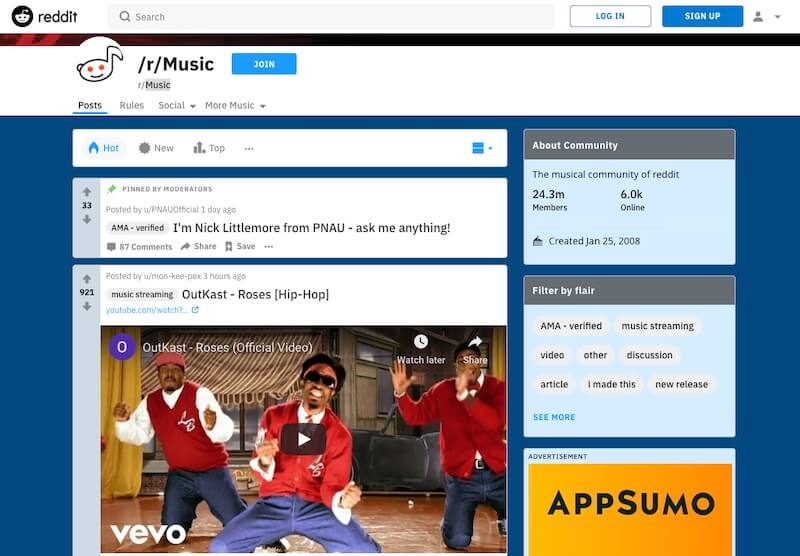The image size is (800, 556).
Task: Sort posts by New
Action: [156, 148]
